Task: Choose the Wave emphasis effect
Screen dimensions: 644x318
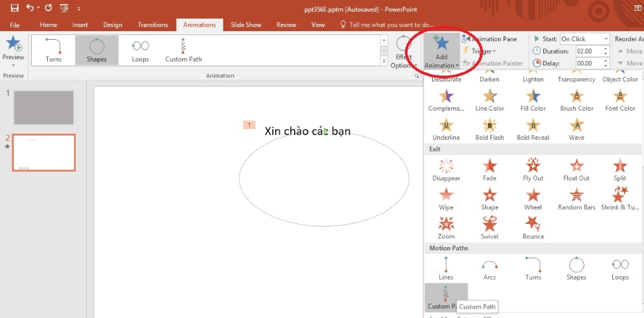Action: point(576,129)
